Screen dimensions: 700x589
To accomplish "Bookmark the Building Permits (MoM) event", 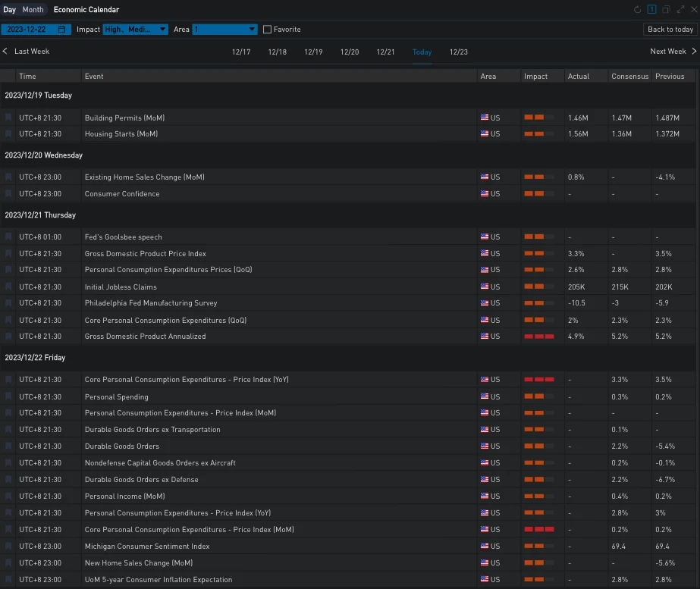I will click(x=8, y=118).
